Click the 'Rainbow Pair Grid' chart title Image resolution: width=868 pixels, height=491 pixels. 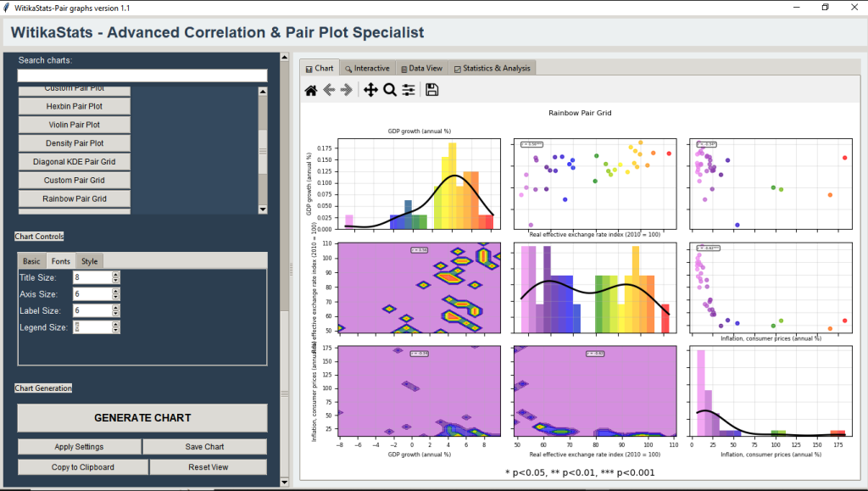580,113
